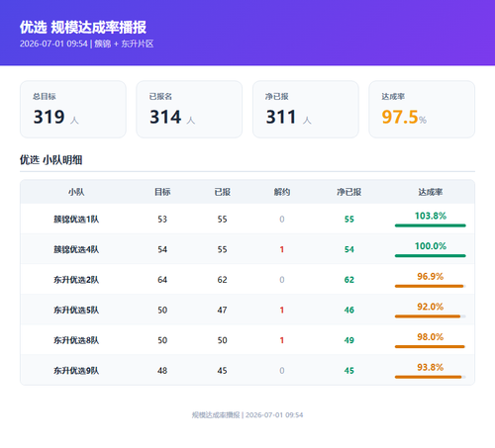Click green 净已报 62 in 东升优选2队 row
Image resolution: width=495 pixels, height=448 pixels.
click(349, 280)
